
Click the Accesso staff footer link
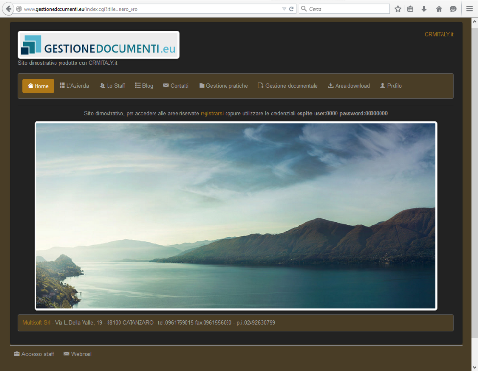(34, 354)
